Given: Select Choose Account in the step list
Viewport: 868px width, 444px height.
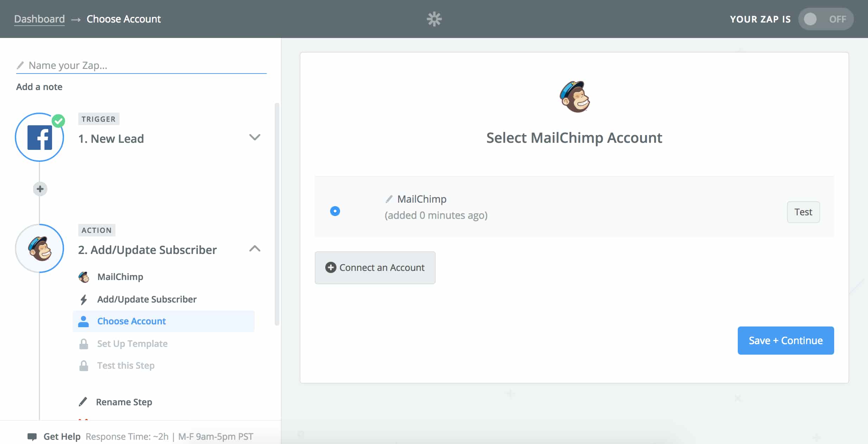Looking at the screenshot, I should 164,321.
